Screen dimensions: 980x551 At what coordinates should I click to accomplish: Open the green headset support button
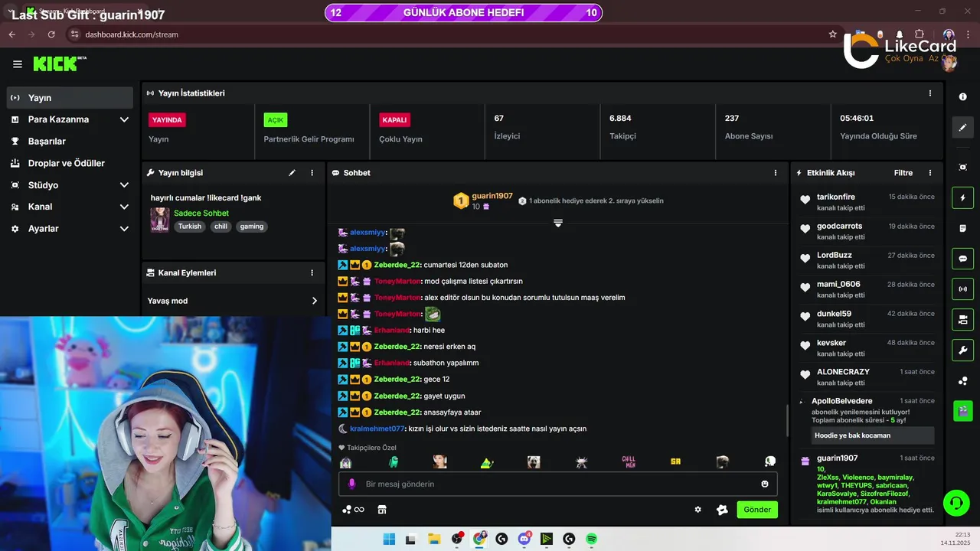[x=956, y=503]
